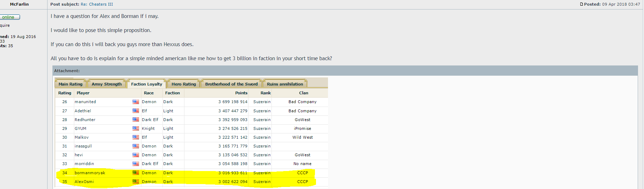Switch to the Army Strength tab

(x=107, y=84)
